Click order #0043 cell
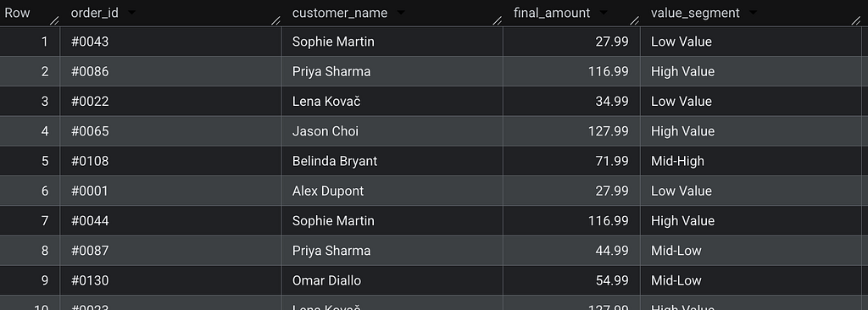Screen dimensions: 868x310 click(x=171, y=42)
